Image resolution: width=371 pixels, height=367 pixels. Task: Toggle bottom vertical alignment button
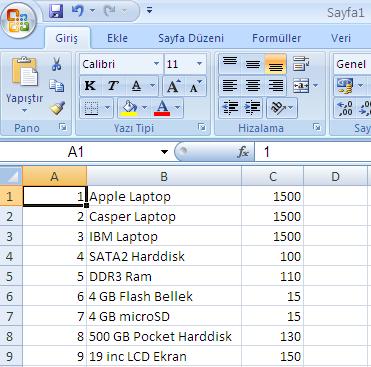(x=275, y=64)
